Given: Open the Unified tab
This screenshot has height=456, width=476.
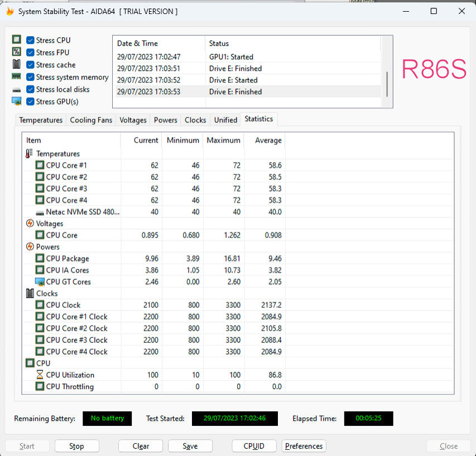Looking at the screenshot, I should 225,120.
